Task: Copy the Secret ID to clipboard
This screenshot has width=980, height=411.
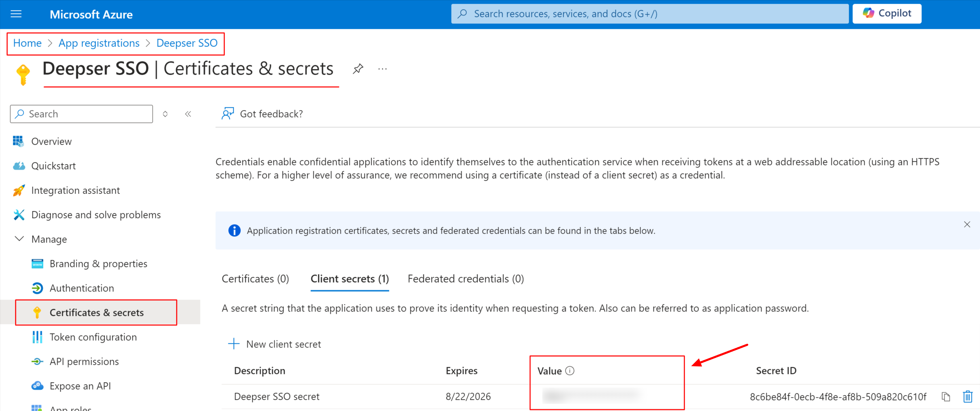Action: 946,396
